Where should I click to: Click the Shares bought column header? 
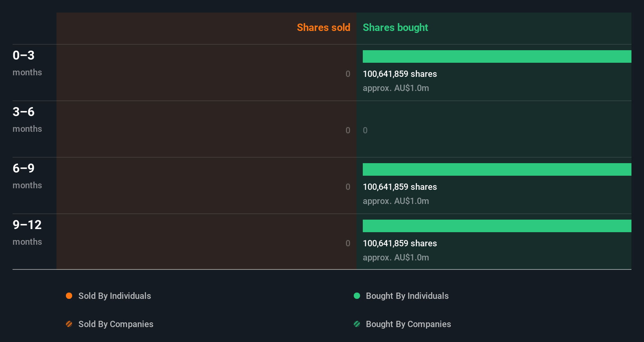tap(395, 27)
